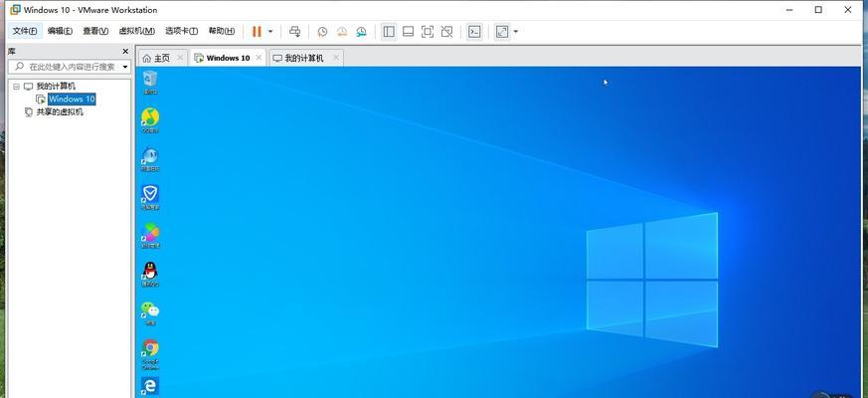
Task: Collapse the 我的计算机 tree node
Action: tap(16, 86)
